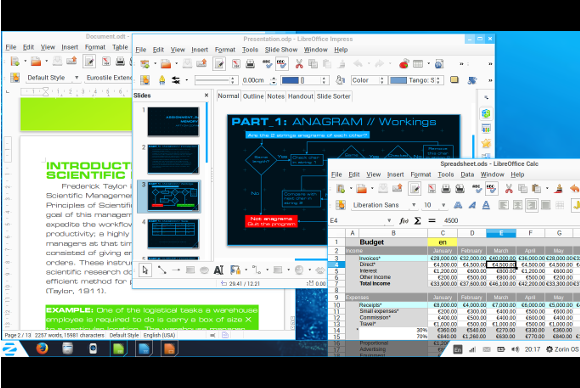Click the yellow Shadow icon in Impress
580x388 pixels.
[454, 80]
